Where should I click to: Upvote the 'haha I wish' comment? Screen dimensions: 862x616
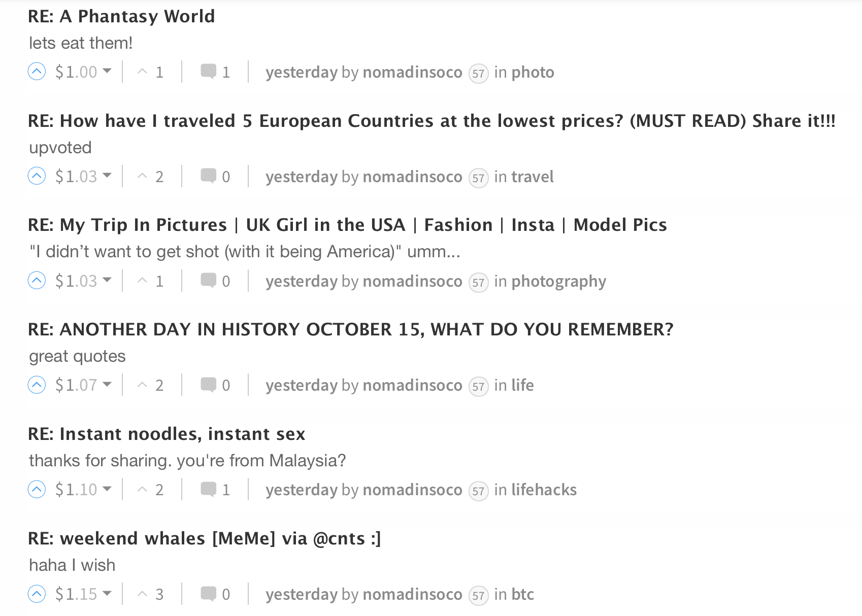pyautogui.click(x=37, y=594)
